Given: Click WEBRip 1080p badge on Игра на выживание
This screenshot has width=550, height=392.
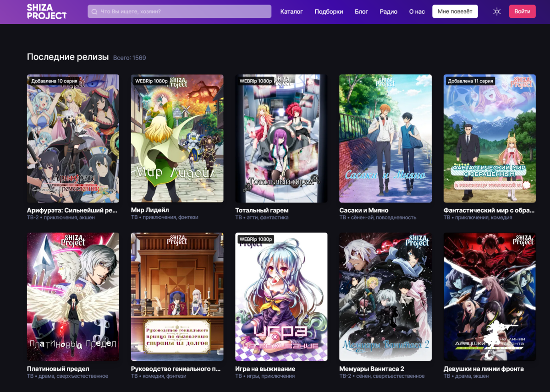Looking at the screenshot, I should [256, 239].
